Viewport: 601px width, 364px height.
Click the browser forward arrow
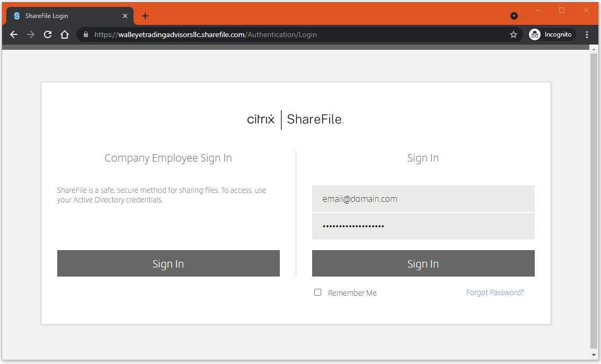coord(31,34)
